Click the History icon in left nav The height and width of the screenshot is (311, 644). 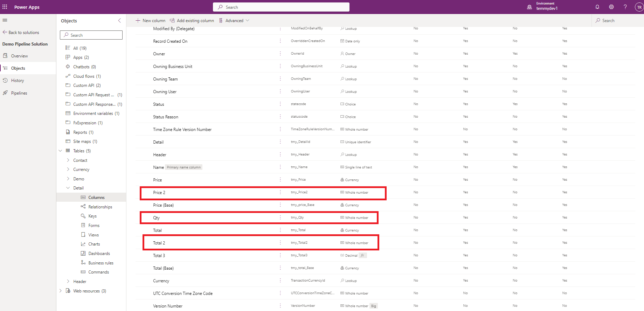pos(5,81)
